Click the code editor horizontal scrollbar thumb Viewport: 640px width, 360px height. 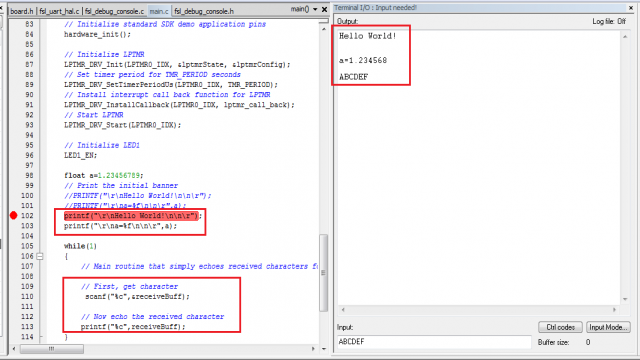coord(52,349)
